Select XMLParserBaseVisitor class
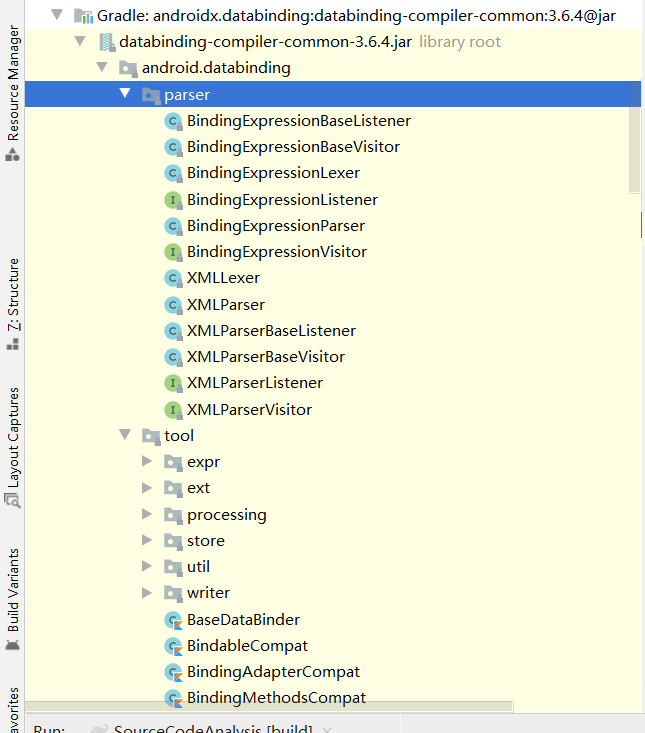645x733 pixels. coord(266,358)
